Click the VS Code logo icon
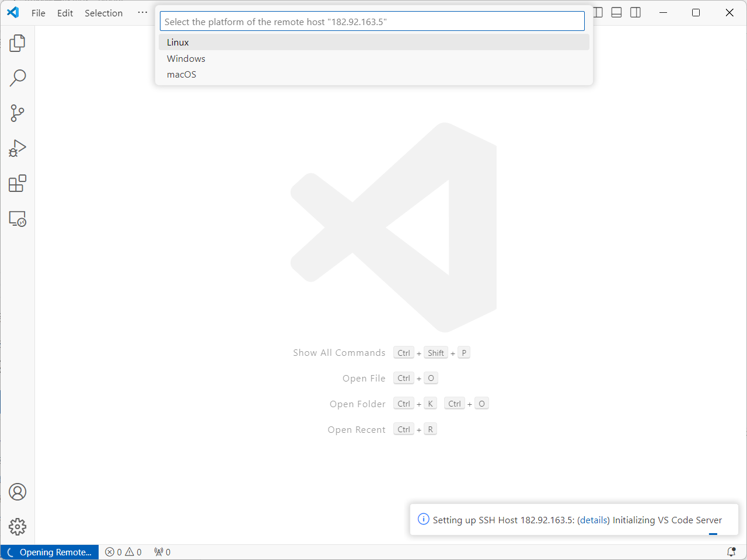The image size is (747, 560). (x=13, y=12)
